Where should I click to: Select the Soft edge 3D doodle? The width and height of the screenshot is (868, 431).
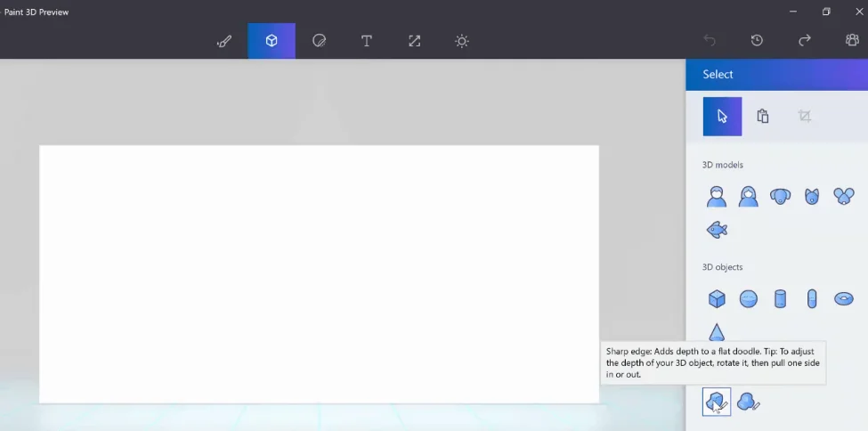(749, 403)
